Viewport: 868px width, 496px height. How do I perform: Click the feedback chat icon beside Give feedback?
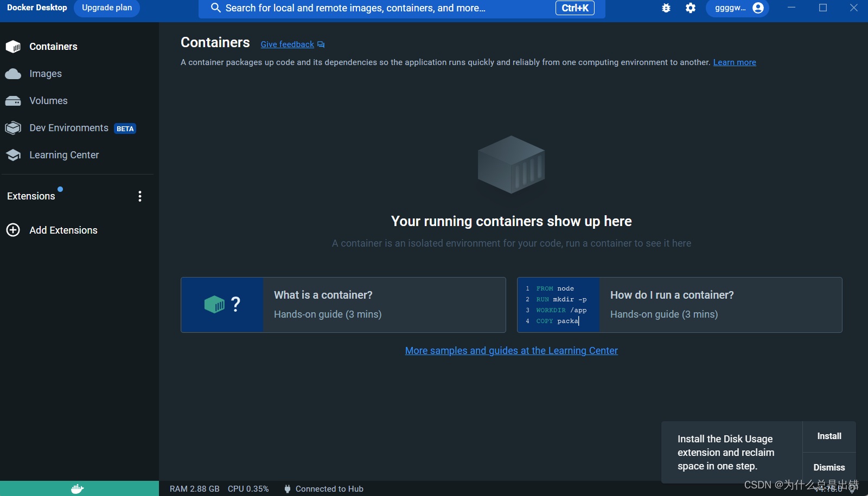point(321,44)
